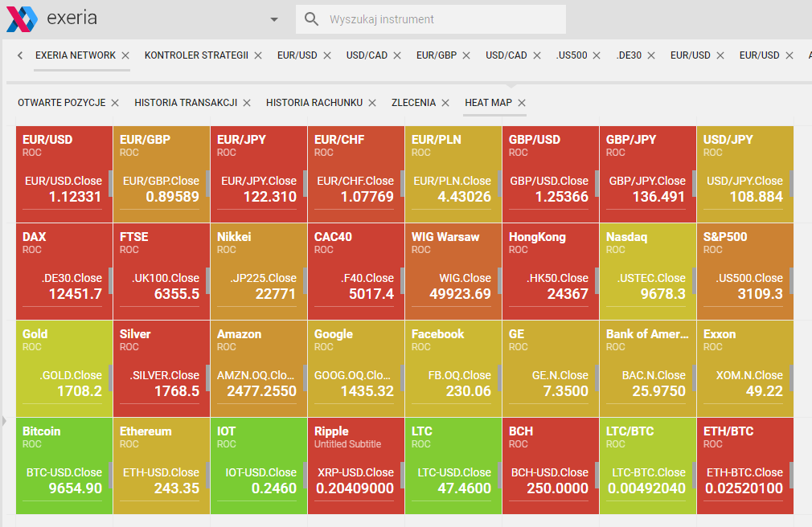This screenshot has height=527, width=812.
Task: Click the EUR/CHF tile value 1.07769
Action: (x=367, y=197)
